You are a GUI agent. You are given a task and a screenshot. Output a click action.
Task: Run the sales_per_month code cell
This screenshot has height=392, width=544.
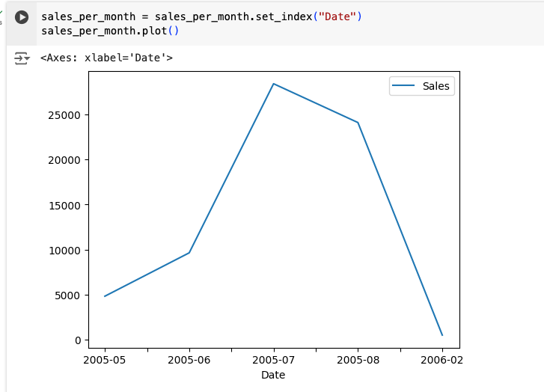pyautogui.click(x=22, y=17)
